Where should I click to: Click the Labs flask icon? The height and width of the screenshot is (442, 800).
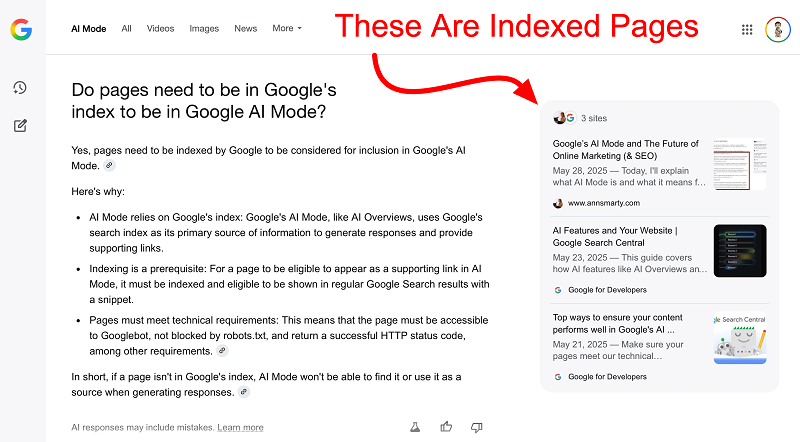click(413, 427)
